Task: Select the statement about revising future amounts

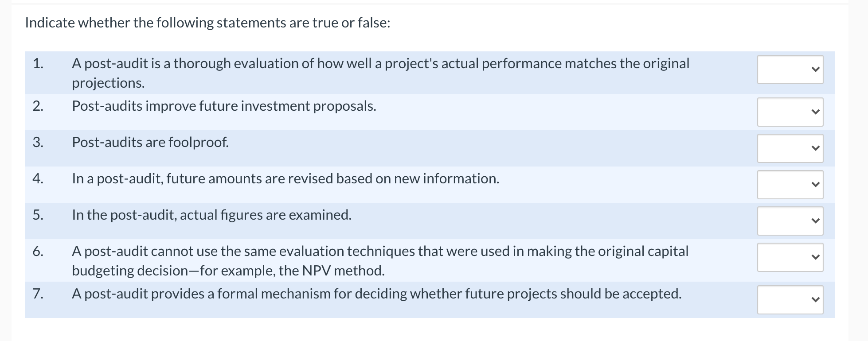Action: (x=285, y=179)
